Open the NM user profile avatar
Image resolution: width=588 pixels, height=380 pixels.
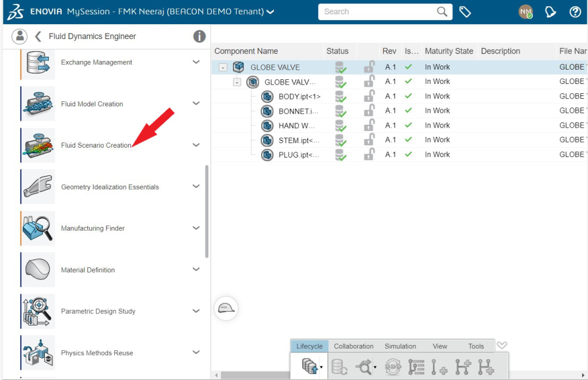pos(525,12)
